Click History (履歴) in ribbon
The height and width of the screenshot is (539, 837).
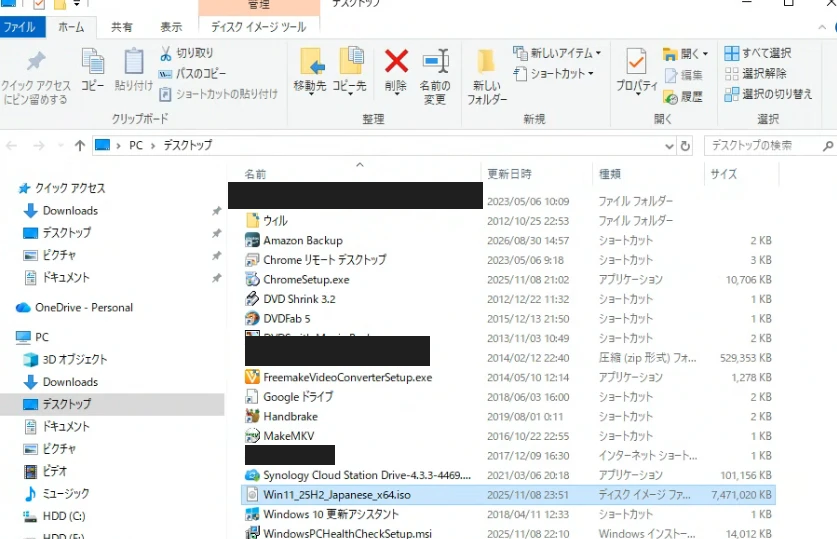[x=683, y=97]
